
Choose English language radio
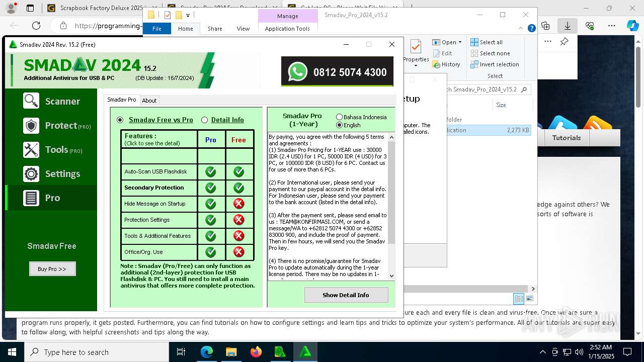click(339, 125)
